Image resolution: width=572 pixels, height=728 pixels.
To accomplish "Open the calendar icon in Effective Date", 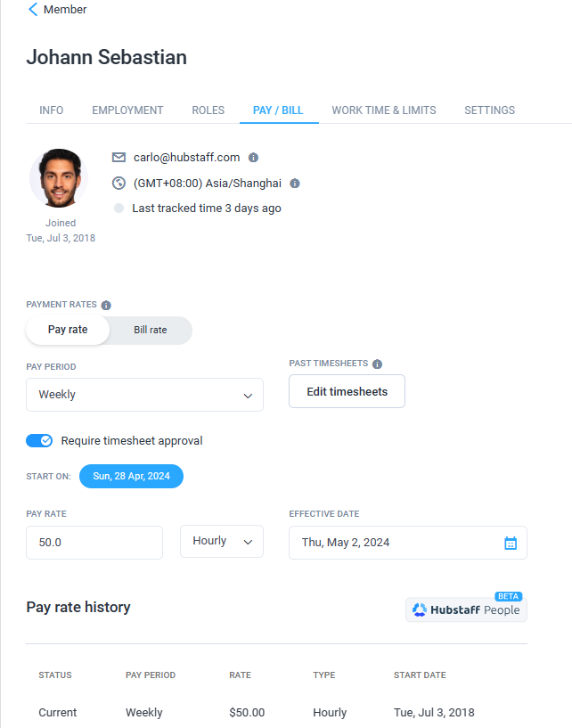I will pyautogui.click(x=511, y=543).
